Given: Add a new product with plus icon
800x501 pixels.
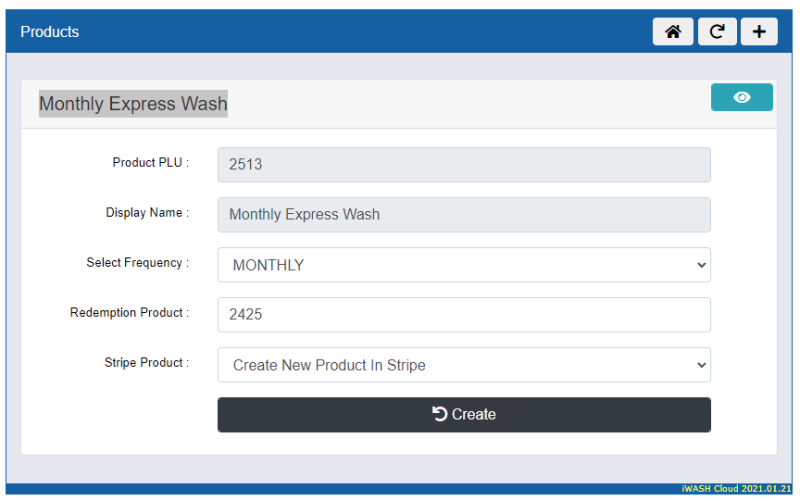Looking at the screenshot, I should [759, 32].
